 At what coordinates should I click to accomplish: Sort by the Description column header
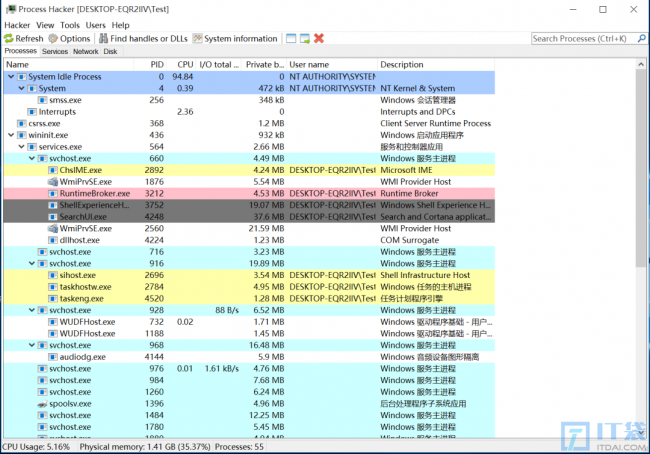coord(436,65)
